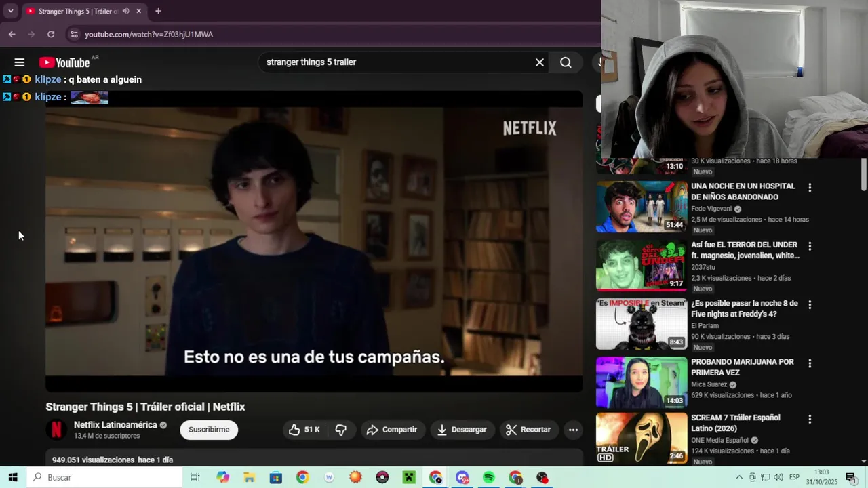Open Copilot from the taskbar

(x=223, y=477)
